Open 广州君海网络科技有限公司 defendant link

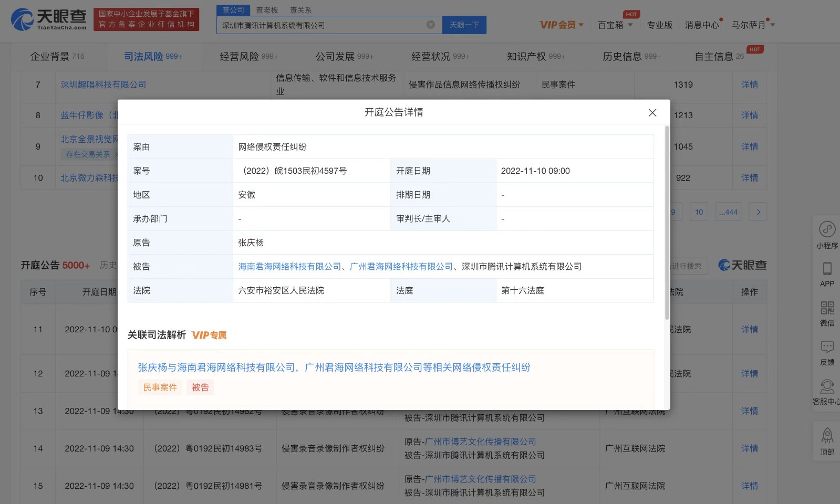[x=401, y=267]
